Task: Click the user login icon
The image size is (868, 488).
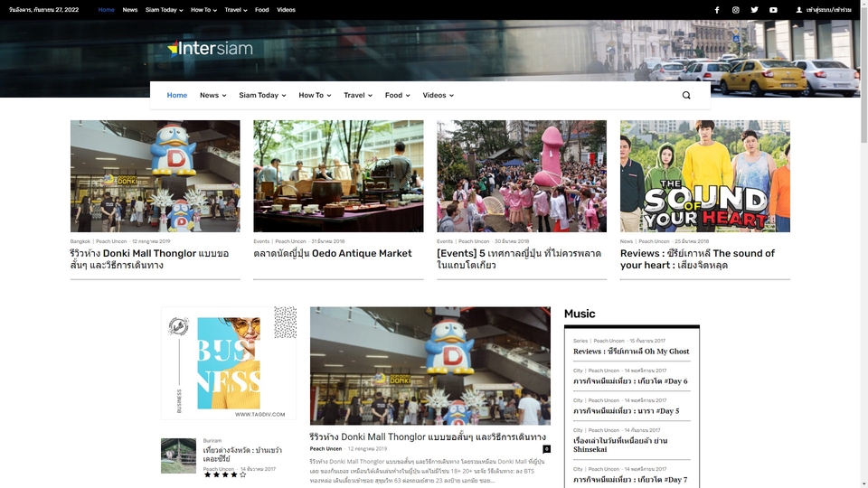Action: (x=798, y=10)
